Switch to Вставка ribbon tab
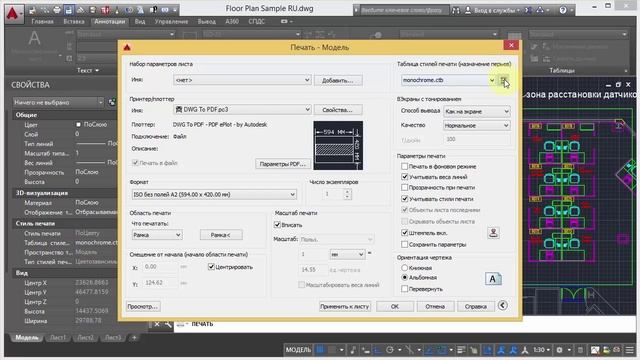 click(x=74, y=22)
